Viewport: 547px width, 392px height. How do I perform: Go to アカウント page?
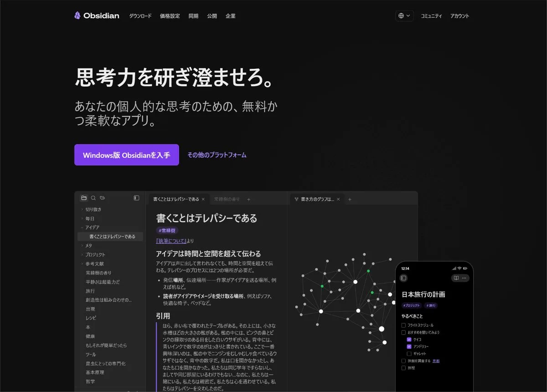[x=459, y=16]
